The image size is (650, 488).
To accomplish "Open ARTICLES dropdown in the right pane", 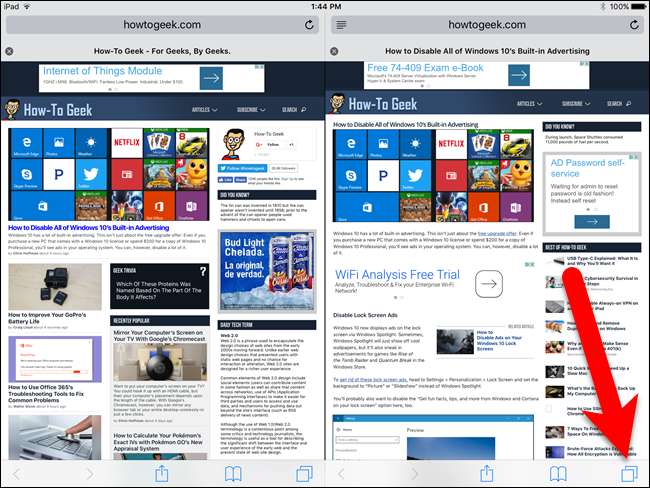I will pos(530,103).
